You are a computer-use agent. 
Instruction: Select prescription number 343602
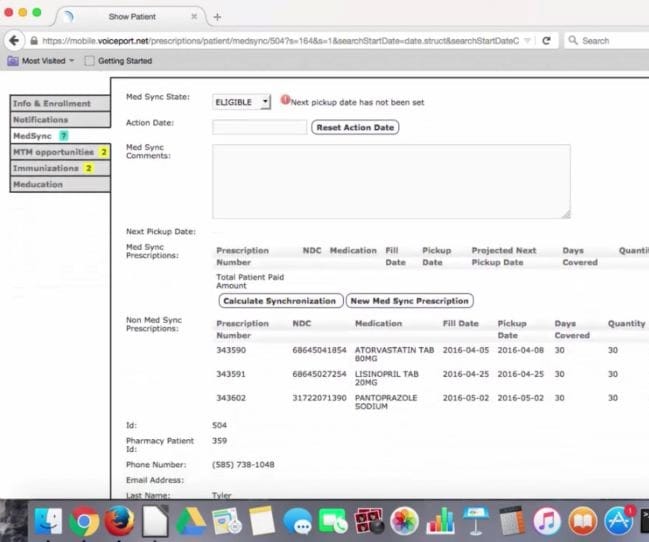(231, 398)
